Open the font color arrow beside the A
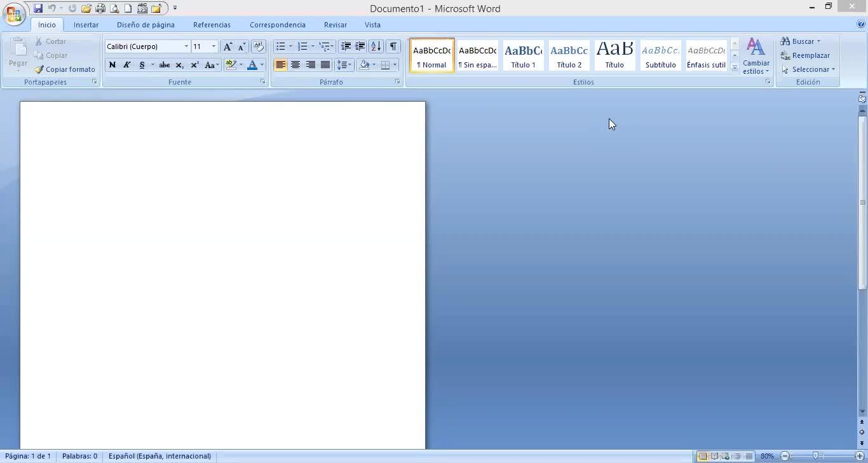Image resolution: width=868 pixels, height=463 pixels. point(262,65)
